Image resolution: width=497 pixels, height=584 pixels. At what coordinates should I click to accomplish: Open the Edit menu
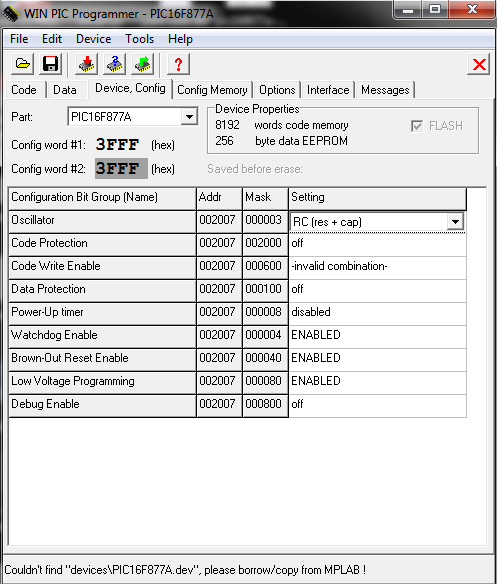[52, 39]
